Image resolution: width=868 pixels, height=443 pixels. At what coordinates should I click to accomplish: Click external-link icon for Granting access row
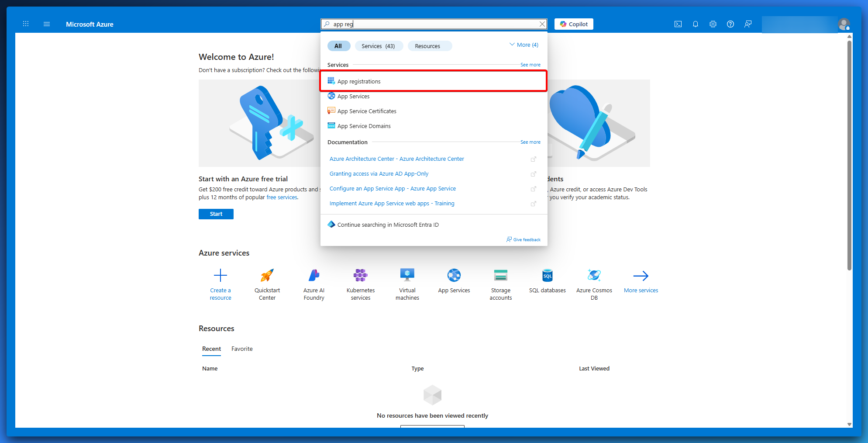coord(533,174)
